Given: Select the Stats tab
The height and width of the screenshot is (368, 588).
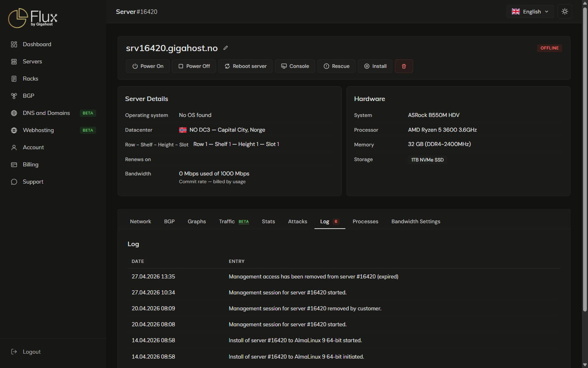Looking at the screenshot, I should [x=268, y=222].
